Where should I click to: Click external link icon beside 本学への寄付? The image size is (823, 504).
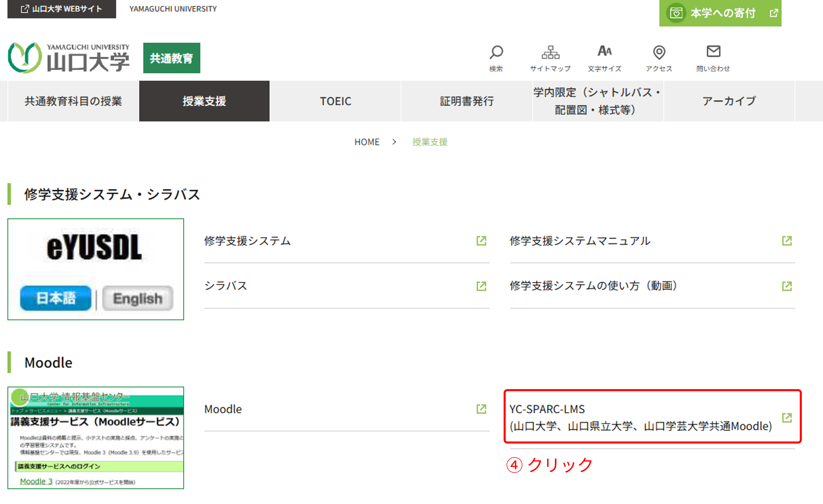pos(774,13)
